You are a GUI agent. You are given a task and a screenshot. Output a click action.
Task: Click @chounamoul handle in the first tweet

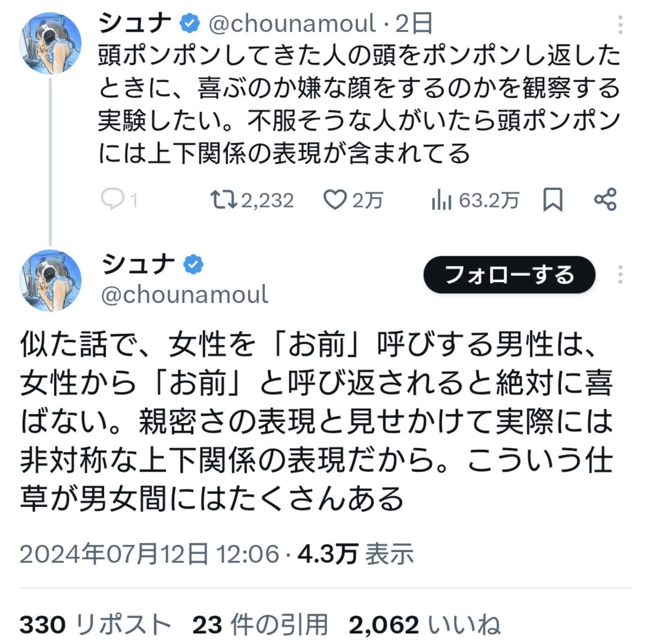[292, 23]
